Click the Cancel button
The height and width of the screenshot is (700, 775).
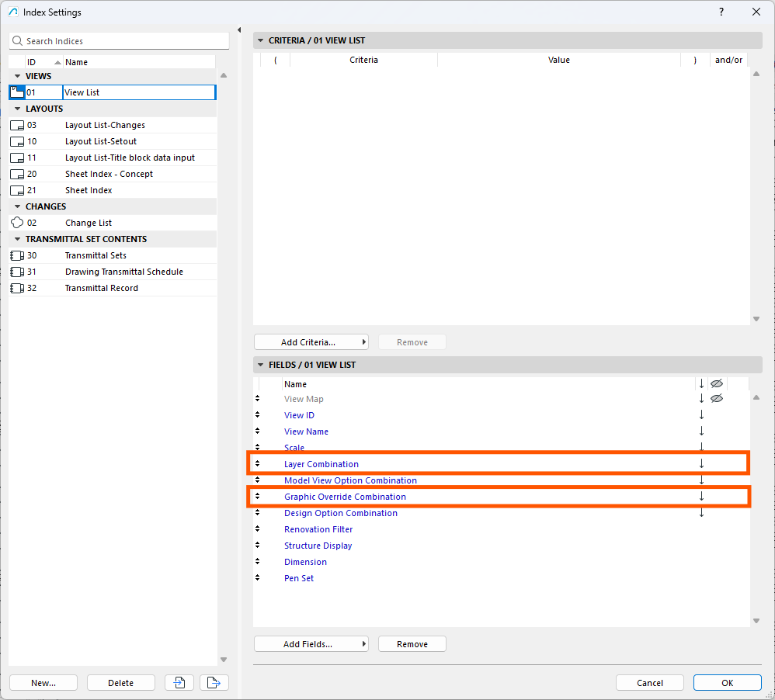tap(649, 682)
